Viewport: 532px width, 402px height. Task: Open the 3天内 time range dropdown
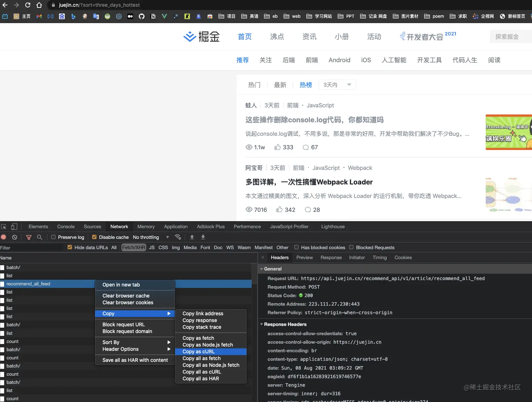(337, 85)
